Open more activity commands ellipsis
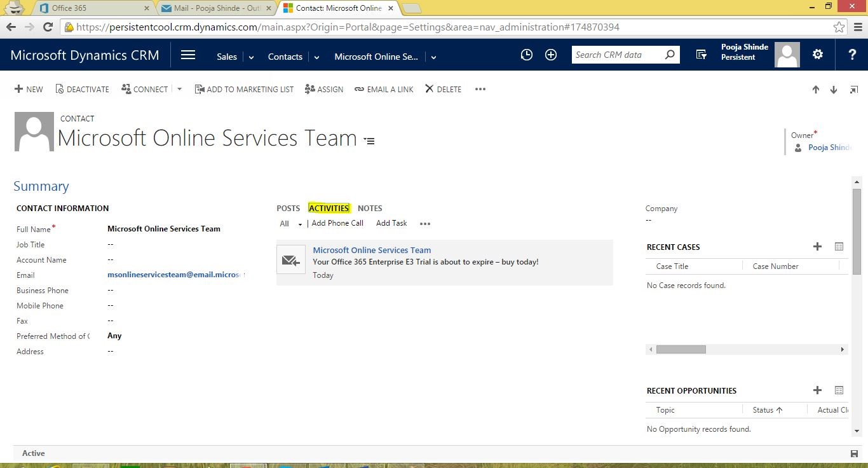This screenshot has width=868, height=468. [425, 224]
